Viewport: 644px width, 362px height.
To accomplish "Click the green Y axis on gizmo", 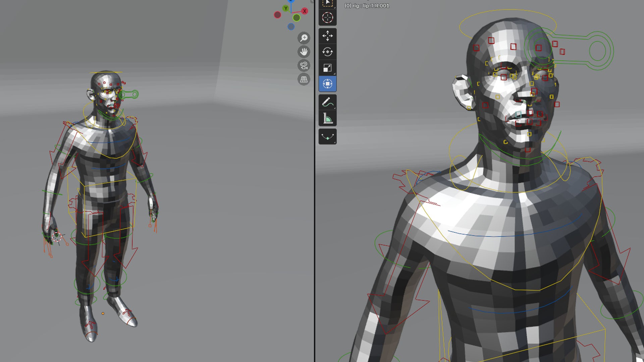I will (286, 8).
